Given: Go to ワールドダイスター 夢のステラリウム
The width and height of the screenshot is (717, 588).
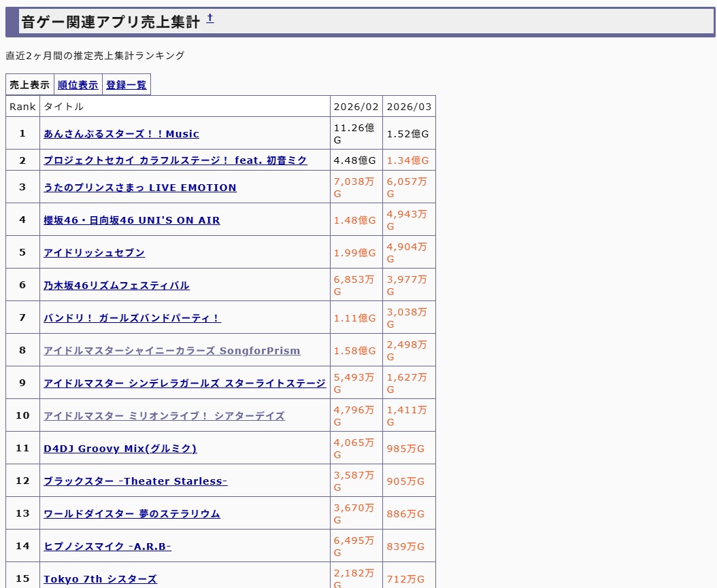Looking at the screenshot, I should click(132, 514).
